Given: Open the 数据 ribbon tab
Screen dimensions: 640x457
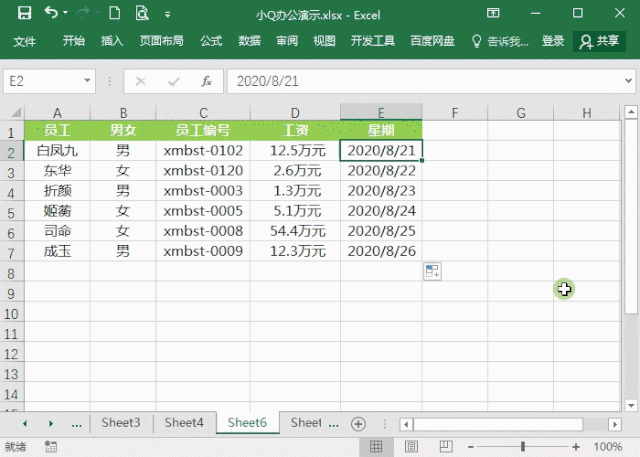Looking at the screenshot, I should coord(249,41).
